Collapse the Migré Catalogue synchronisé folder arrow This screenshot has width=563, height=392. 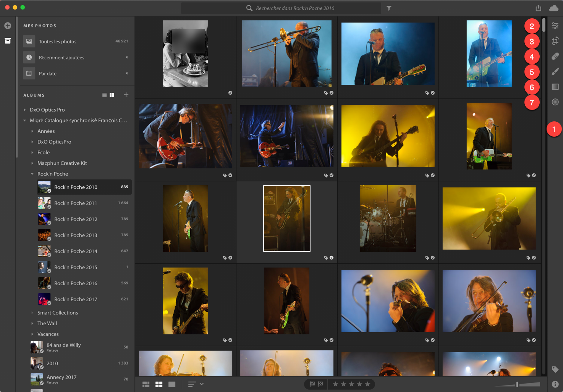click(25, 120)
